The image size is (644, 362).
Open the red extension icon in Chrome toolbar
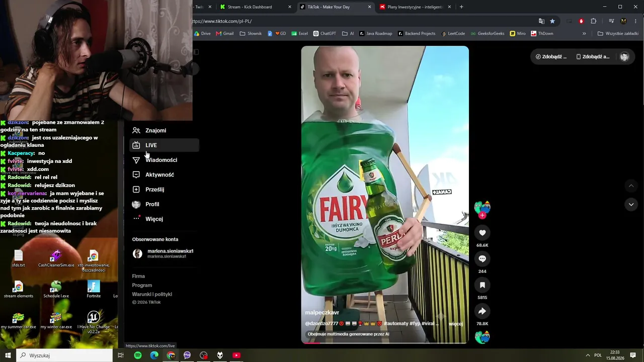coord(582,21)
